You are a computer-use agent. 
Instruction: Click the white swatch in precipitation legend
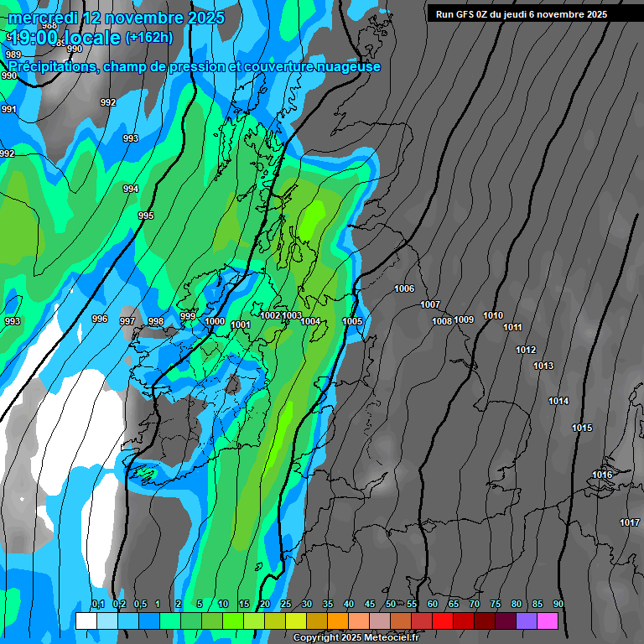point(86,621)
